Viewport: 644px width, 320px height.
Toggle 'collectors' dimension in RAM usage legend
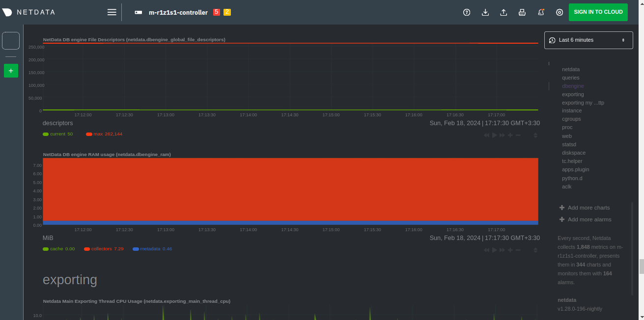(x=103, y=249)
